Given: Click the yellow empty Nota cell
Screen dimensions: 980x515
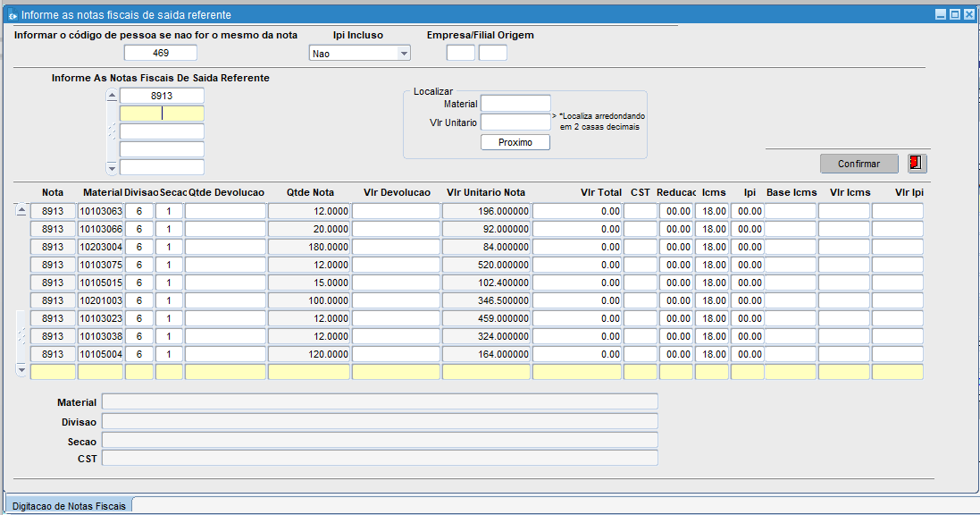Looking at the screenshot, I should (x=53, y=372).
